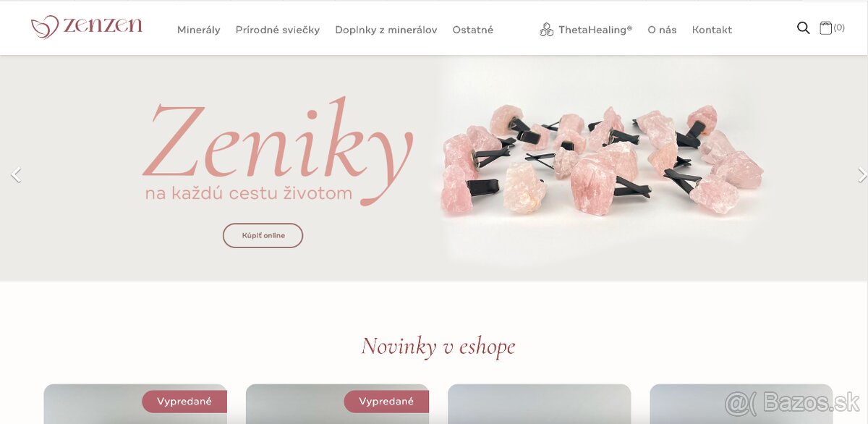Go to next slide arrow
Image resolution: width=868 pixels, height=424 pixels.
[x=861, y=174]
